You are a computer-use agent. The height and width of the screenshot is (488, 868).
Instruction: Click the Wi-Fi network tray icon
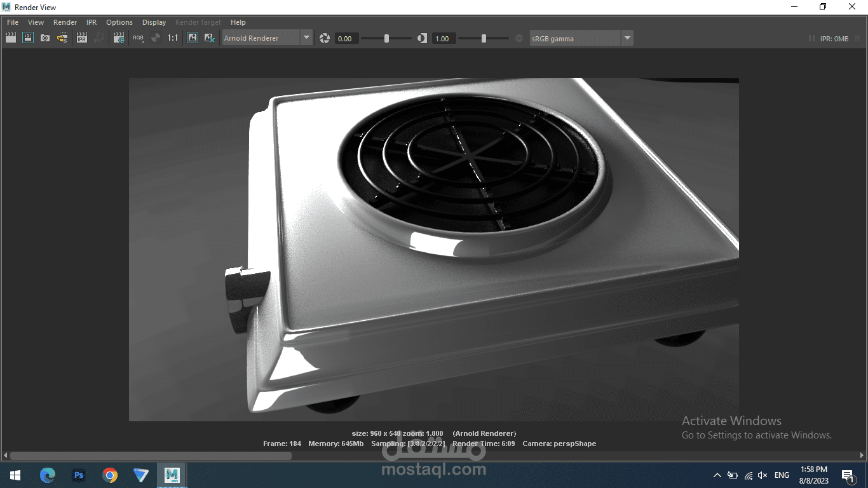[x=748, y=475]
